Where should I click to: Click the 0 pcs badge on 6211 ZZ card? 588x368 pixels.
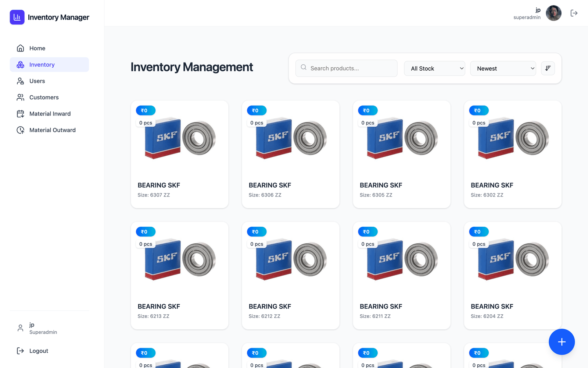tap(368, 244)
